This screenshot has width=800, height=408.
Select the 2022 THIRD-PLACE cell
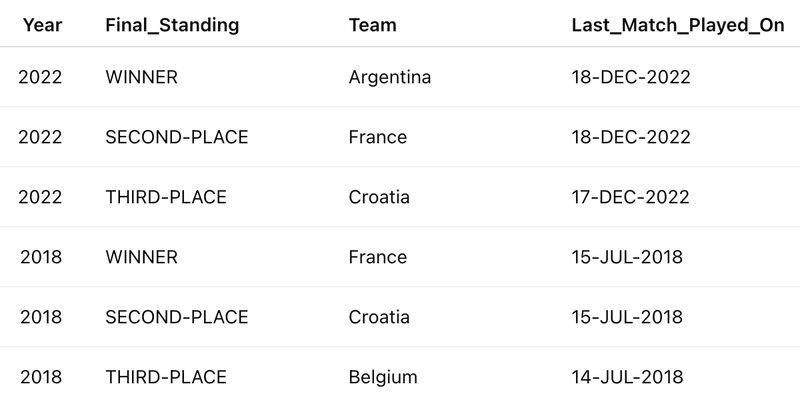(166, 197)
